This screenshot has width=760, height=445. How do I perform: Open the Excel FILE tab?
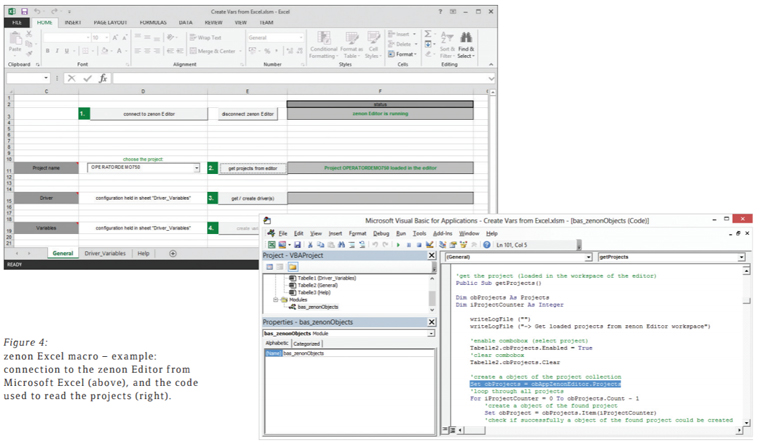pyautogui.click(x=16, y=22)
